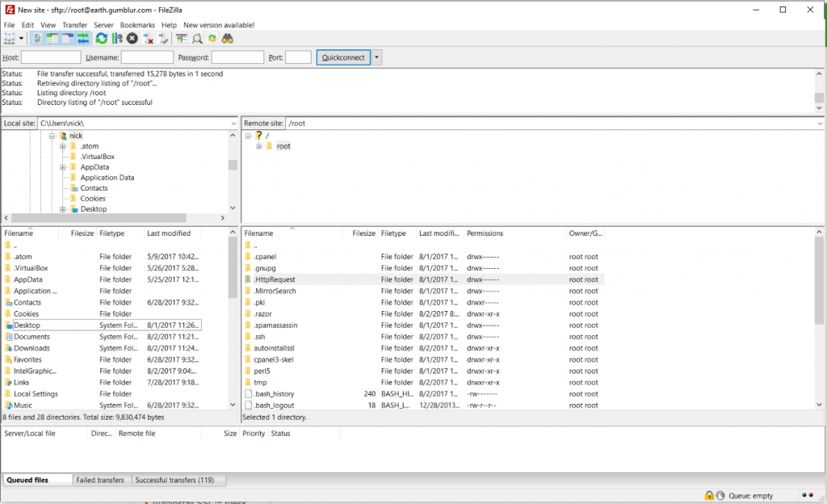This screenshot has width=827, height=504.
Task: Open the Server menu
Action: (103, 25)
